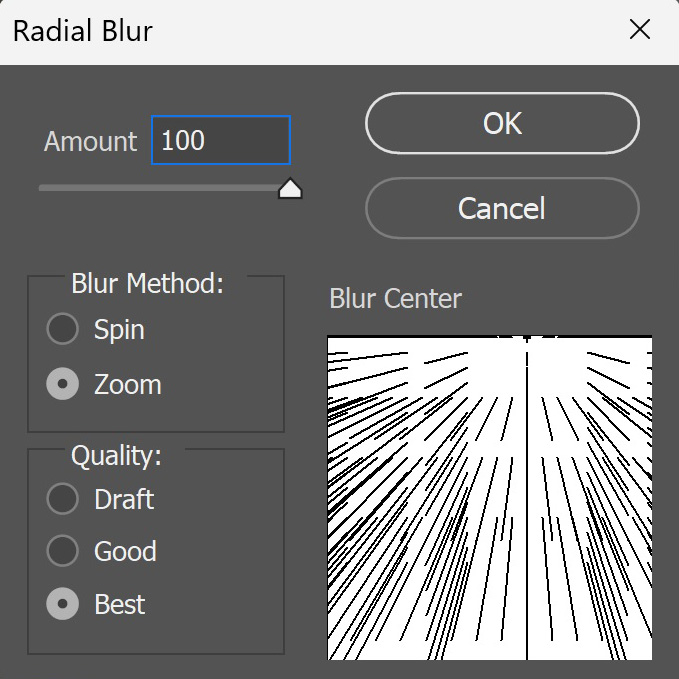The image size is (679, 679).
Task: Click the Amount label text
Action: click(91, 142)
